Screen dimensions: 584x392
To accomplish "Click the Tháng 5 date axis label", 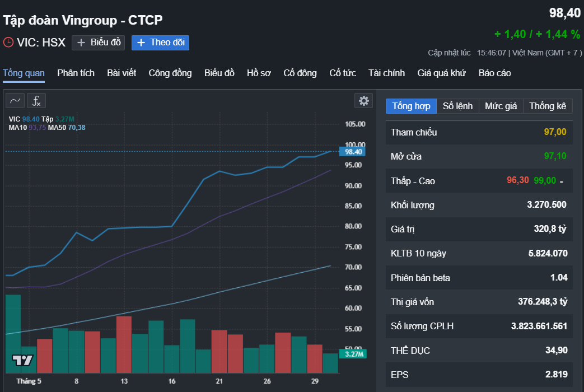I will click(x=29, y=381).
